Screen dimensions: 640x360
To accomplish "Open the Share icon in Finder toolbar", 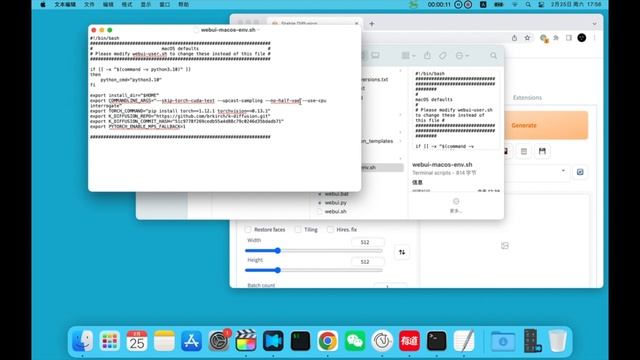I will [427, 56].
